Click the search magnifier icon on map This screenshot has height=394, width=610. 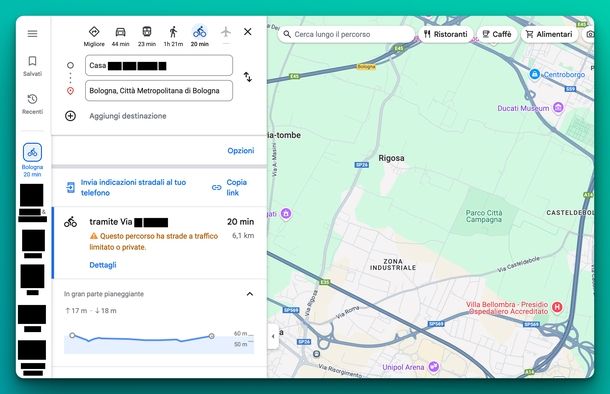click(287, 34)
